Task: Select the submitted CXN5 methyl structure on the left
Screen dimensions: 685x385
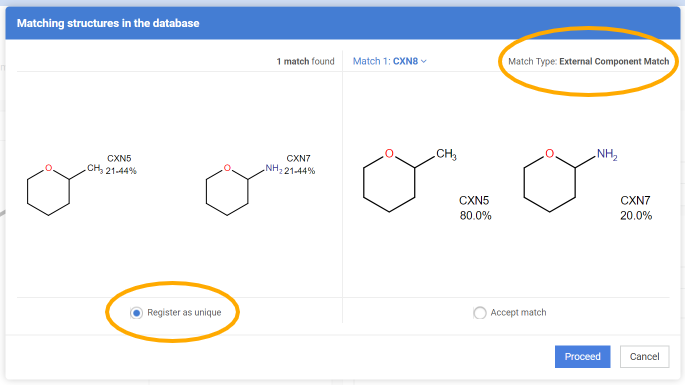Action: click(x=65, y=189)
